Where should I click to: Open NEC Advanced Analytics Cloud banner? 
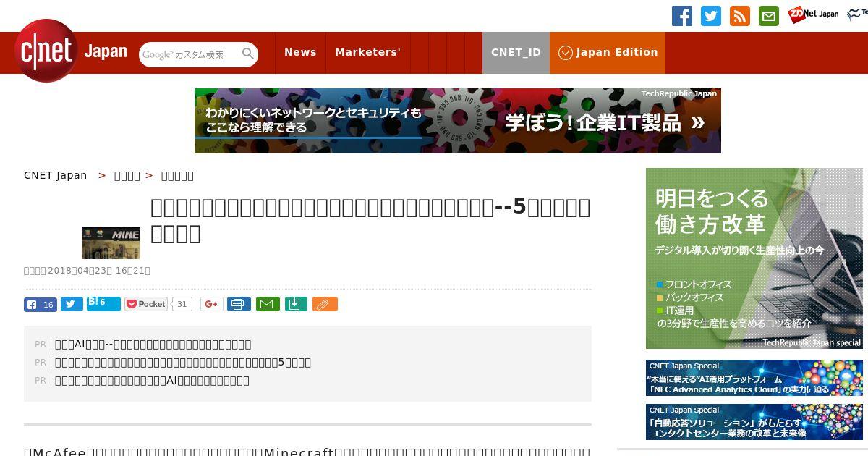(754, 378)
